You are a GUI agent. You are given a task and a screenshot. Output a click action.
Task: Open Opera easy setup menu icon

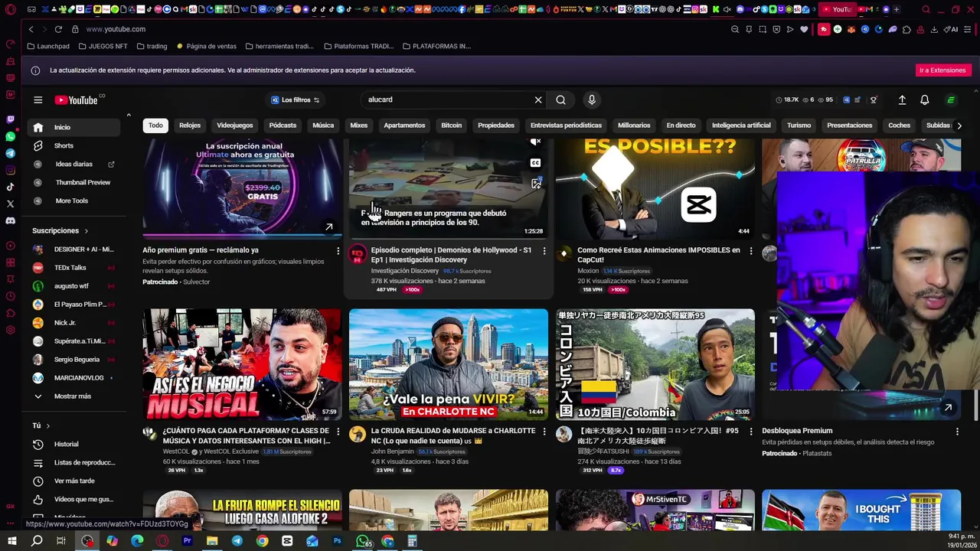tap(968, 29)
